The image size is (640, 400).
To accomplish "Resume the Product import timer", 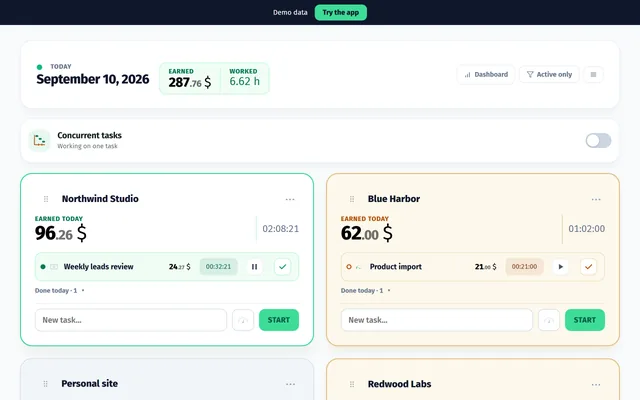I will point(560,267).
